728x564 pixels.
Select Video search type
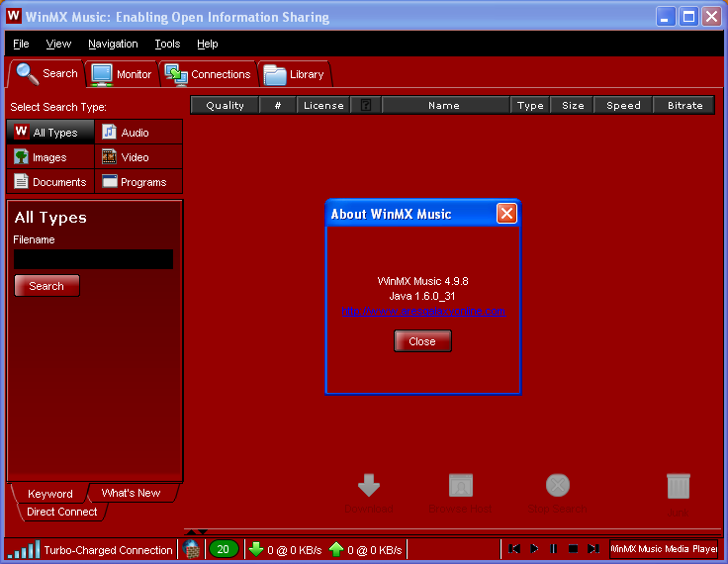point(138,157)
